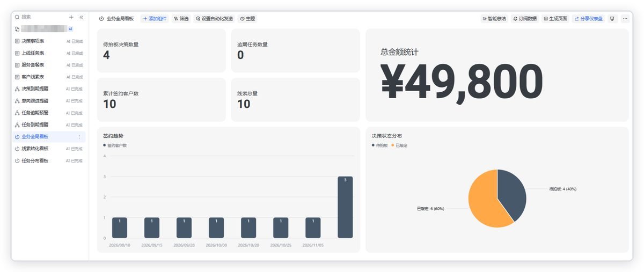Screen dimensions: 644x272
Task: Click 智能总结 smart summary button
Action: (x=494, y=18)
